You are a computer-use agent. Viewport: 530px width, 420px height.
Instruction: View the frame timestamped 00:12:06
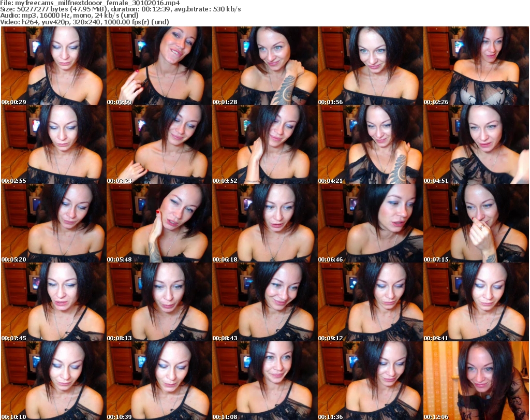pyautogui.click(x=476, y=381)
